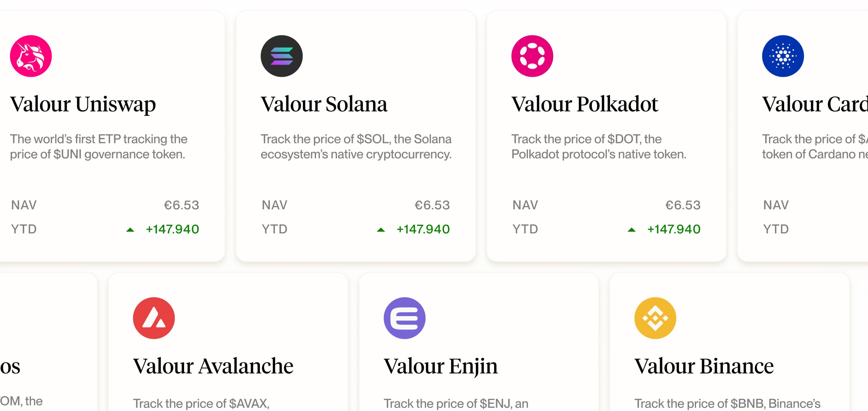The width and height of the screenshot is (868, 411).
Task: Click the green YTD arrow on Solana card
Action: 381,230
